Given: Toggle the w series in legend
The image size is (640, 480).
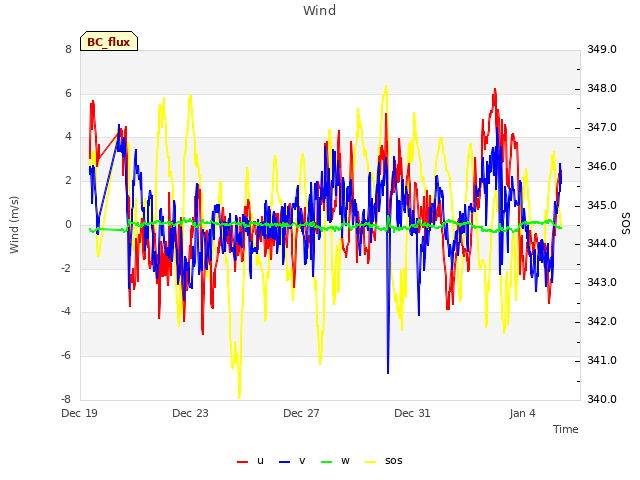Looking at the screenshot, I should [x=336, y=461].
